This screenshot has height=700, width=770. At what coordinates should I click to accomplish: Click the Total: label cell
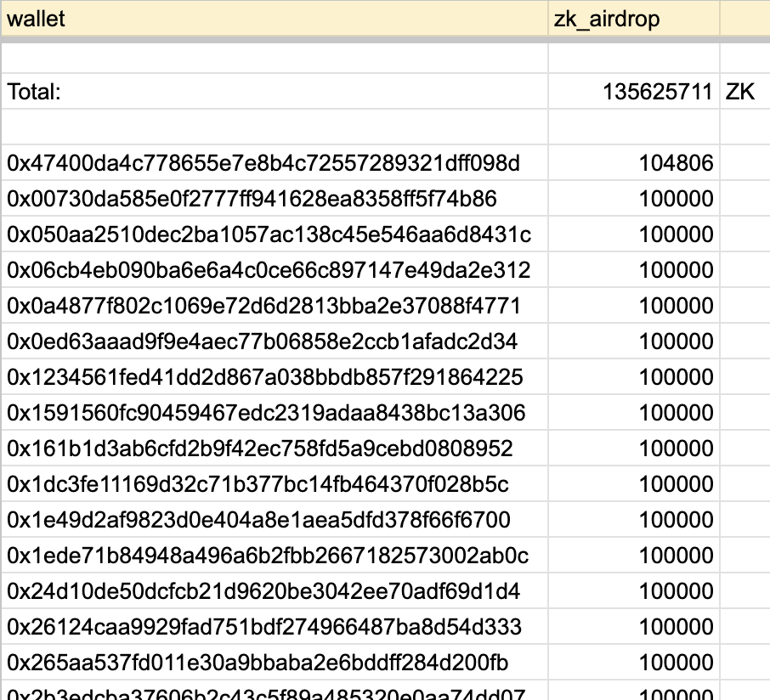click(275, 91)
